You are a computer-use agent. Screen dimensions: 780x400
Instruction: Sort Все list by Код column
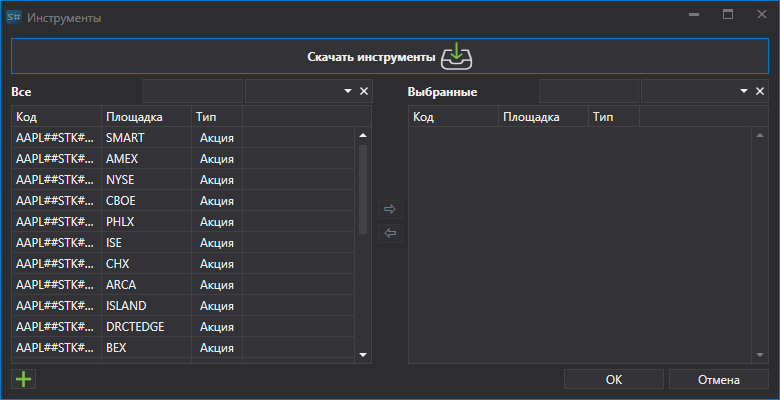[x=57, y=117]
